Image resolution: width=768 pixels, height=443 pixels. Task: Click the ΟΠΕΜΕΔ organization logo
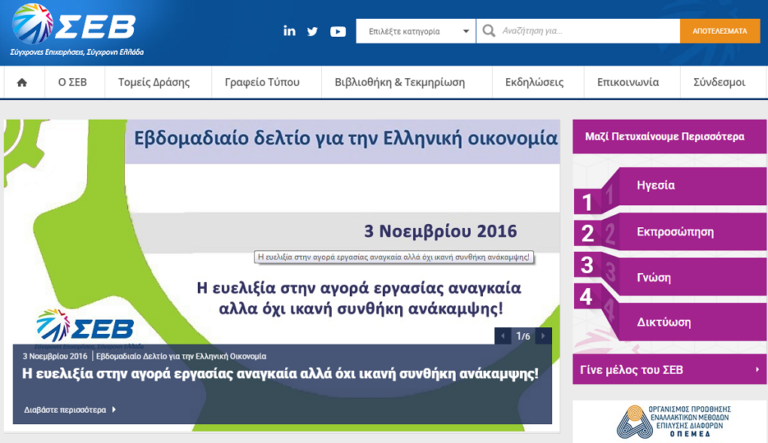point(673,421)
